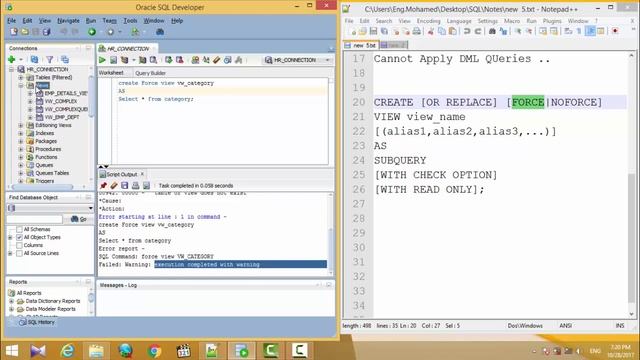Image resolution: width=640 pixels, height=360 pixels.
Task: Run statement with green play button
Action: point(102,60)
